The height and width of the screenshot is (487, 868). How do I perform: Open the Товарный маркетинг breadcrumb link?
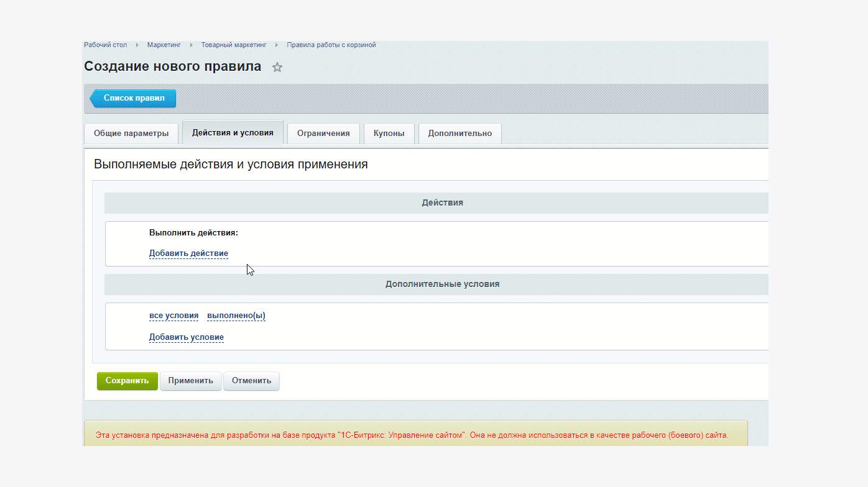(233, 45)
